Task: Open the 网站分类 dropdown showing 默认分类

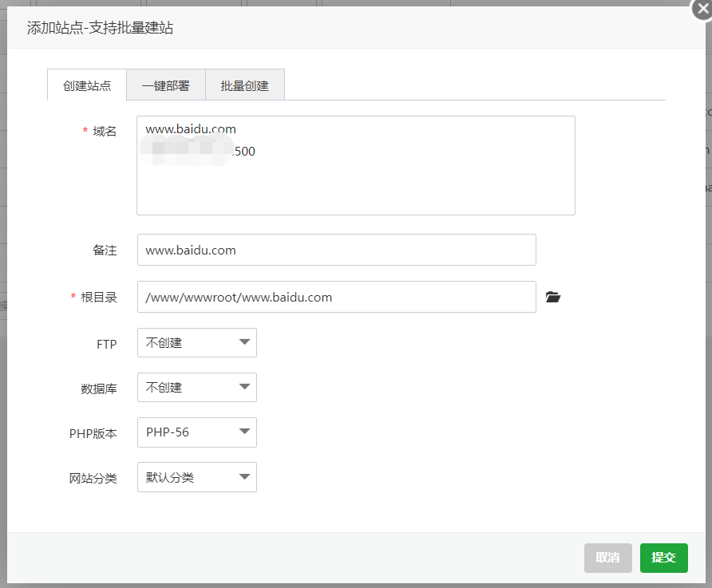Action: [197, 477]
